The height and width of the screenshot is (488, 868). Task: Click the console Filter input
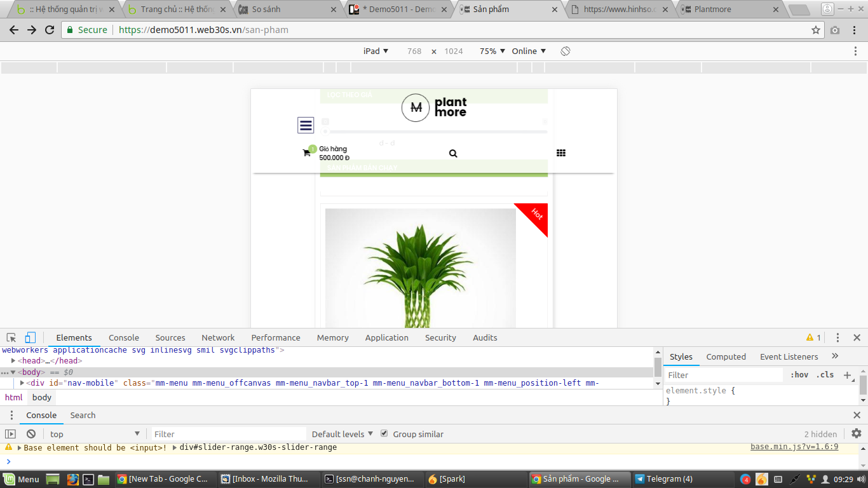tap(229, 434)
